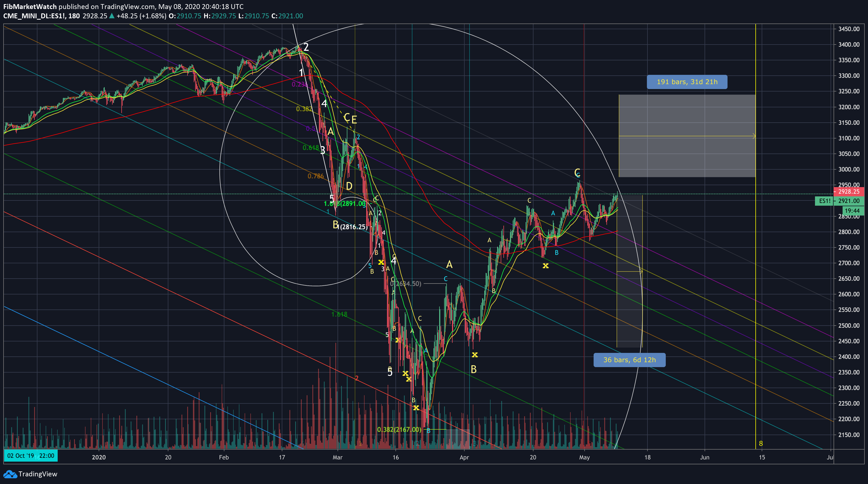
Task: Click the FibMarketWatch author name
Action: 30,6
